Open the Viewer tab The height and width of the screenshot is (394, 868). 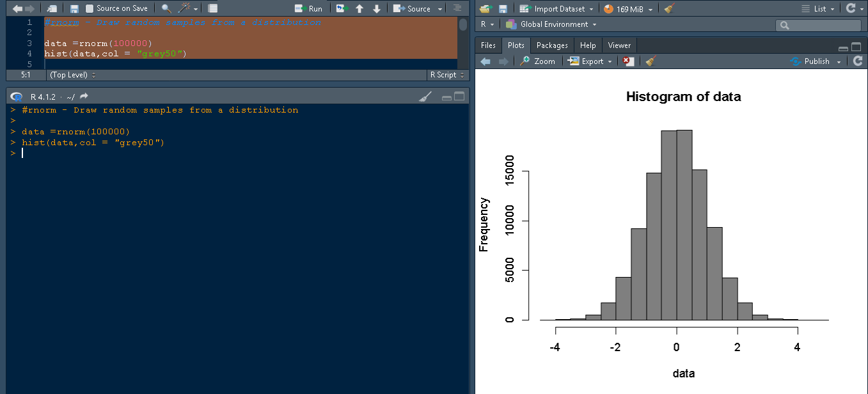[x=619, y=45]
